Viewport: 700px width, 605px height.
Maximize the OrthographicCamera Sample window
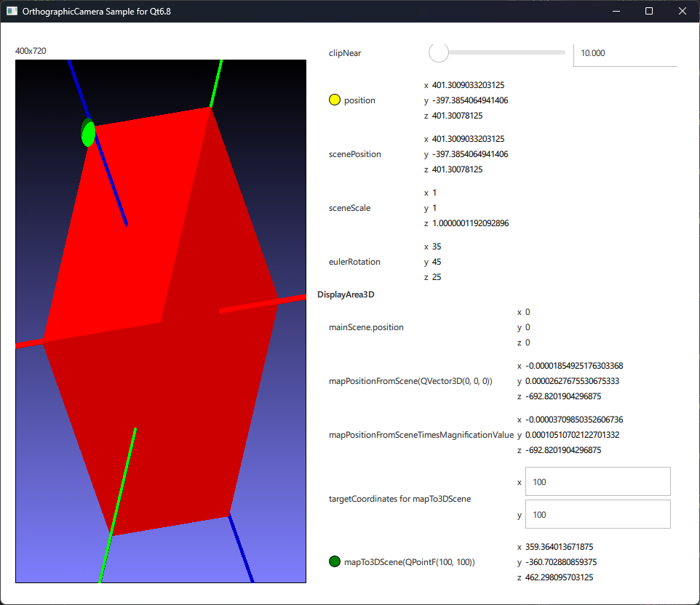(x=649, y=11)
